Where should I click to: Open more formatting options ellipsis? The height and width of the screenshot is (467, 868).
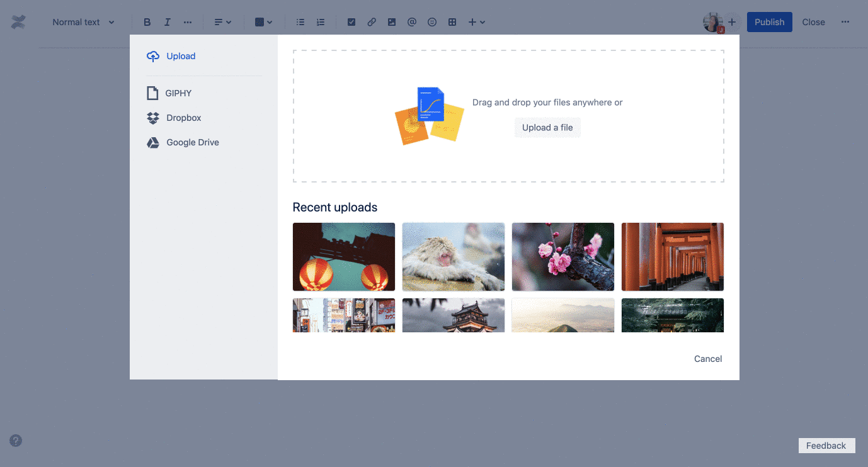coord(188,22)
